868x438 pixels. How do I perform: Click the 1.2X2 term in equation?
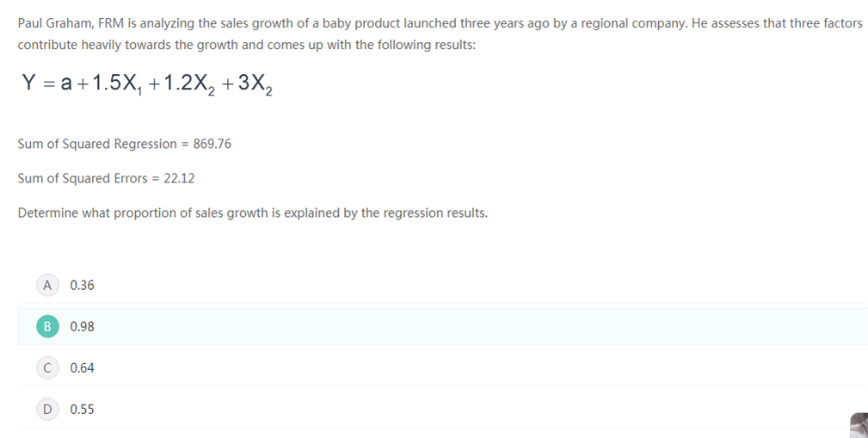pos(189,84)
